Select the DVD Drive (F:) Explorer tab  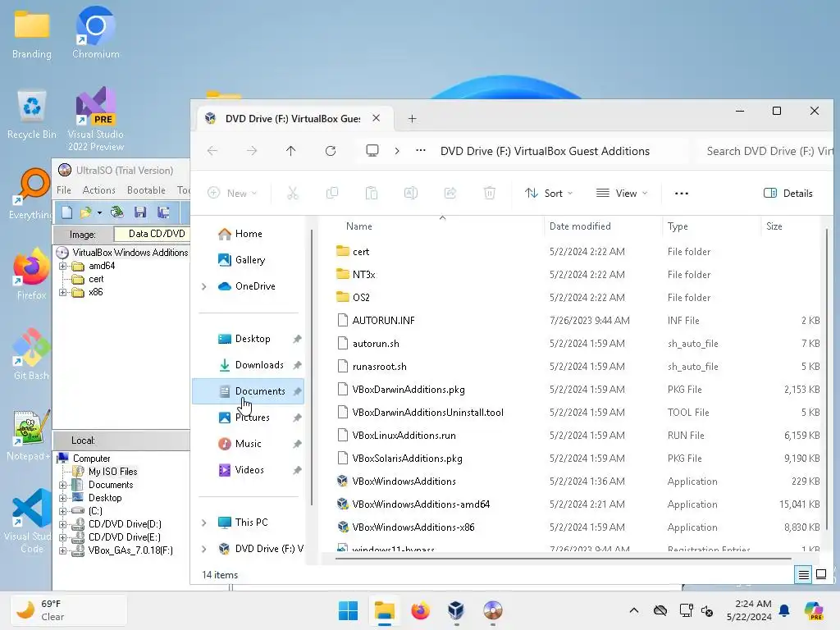point(293,118)
